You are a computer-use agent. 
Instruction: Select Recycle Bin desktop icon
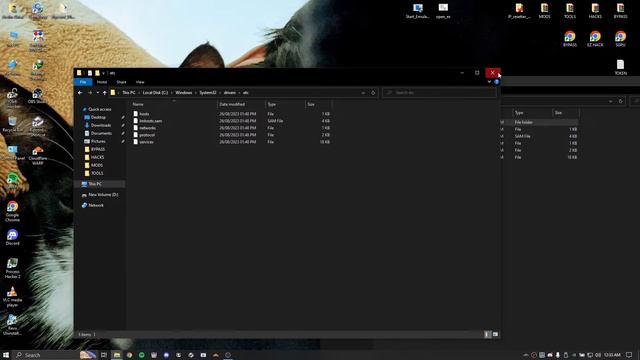point(12,124)
